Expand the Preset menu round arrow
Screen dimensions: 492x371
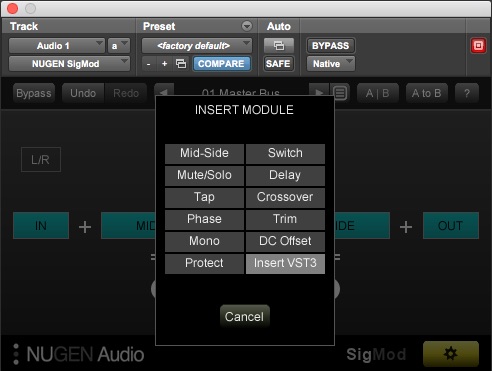coord(247,26)
